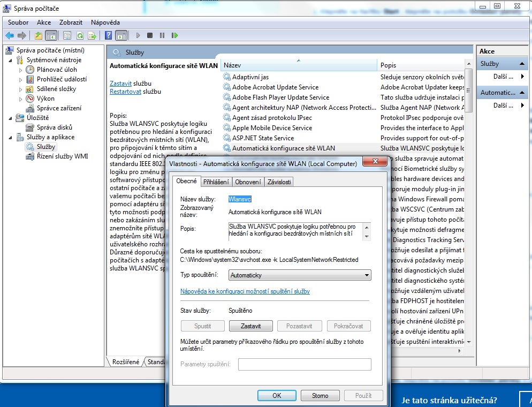This screenshot has height=407, width=532.
Task: Collapse the Služby section in Akce pane
Action: click(x=522, y=64)
